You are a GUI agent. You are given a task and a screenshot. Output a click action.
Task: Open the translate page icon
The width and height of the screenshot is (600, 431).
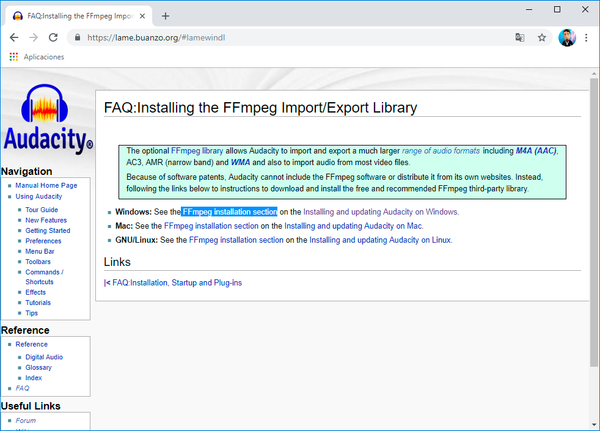520,38
